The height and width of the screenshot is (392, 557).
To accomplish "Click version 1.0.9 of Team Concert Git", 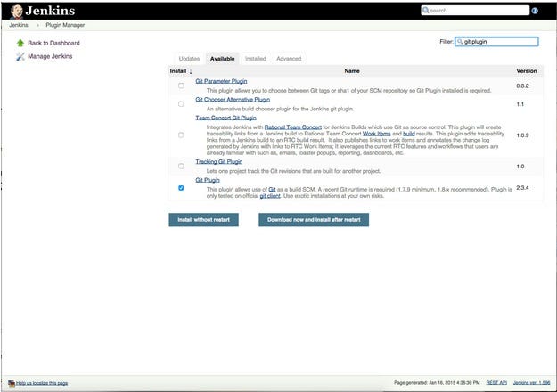I will coord(522,135).
